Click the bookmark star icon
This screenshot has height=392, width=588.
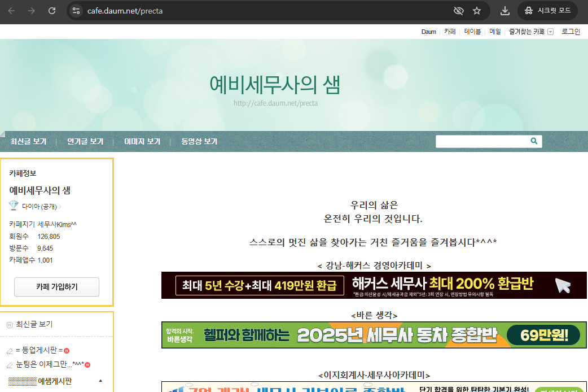tap(476, 10)
